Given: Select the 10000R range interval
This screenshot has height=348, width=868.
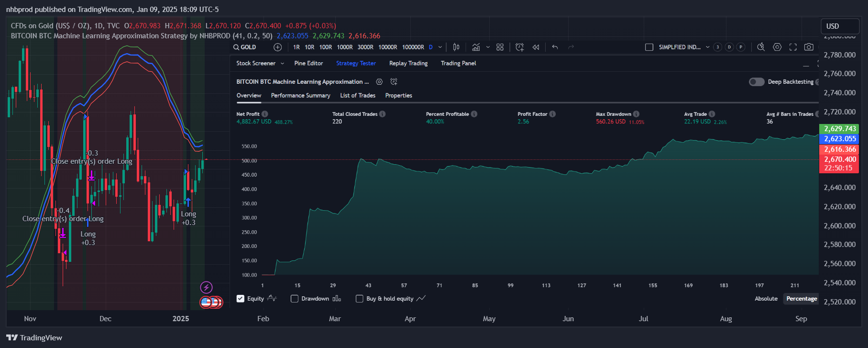Looking at the screenshot, I should [x=388, y=47].
